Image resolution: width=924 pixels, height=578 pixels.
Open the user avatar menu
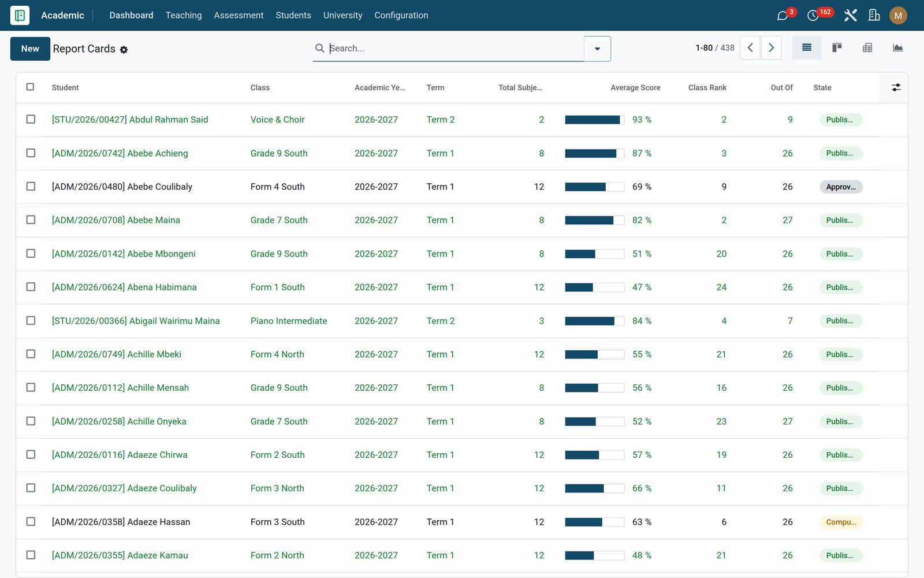(x=898, y=16)
